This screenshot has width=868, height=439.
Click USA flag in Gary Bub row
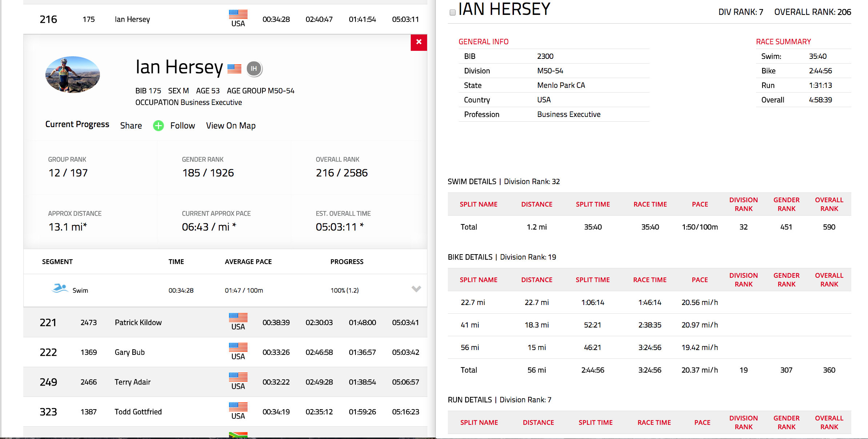pos(238,347)
